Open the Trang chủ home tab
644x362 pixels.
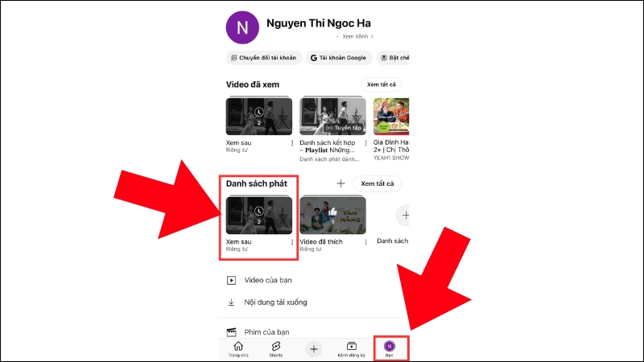click(238, 349)
